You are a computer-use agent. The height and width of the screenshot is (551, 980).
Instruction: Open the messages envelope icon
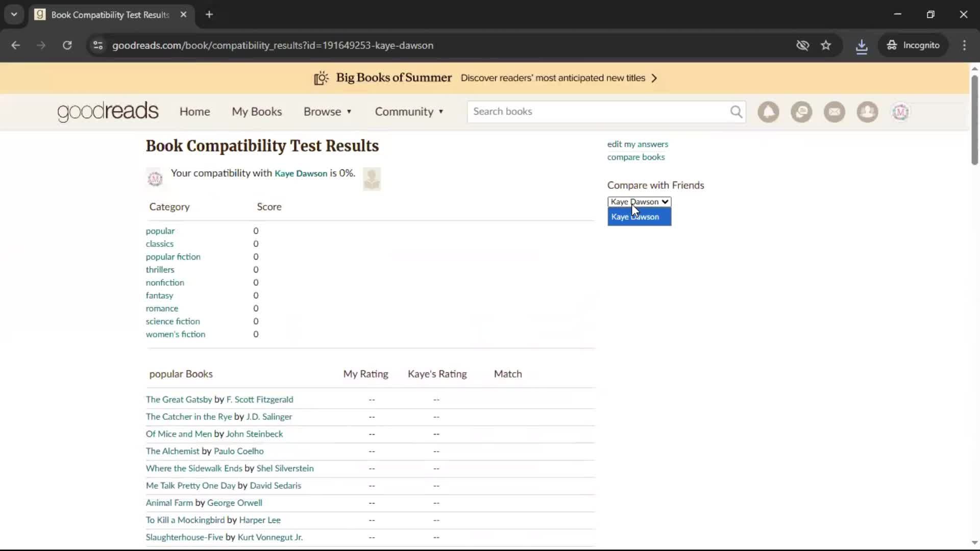835,112
